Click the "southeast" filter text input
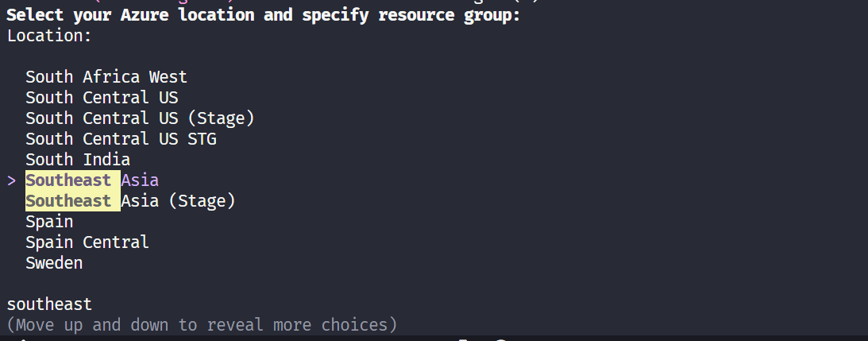Screen dimensions: 868x341 49,304
